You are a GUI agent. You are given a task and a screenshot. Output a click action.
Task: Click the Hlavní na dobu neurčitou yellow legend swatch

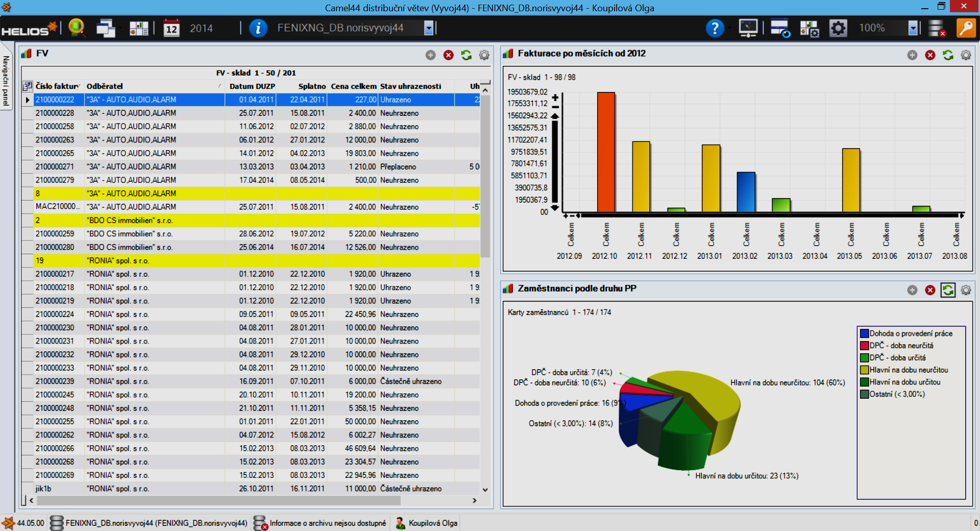[864, 370]
